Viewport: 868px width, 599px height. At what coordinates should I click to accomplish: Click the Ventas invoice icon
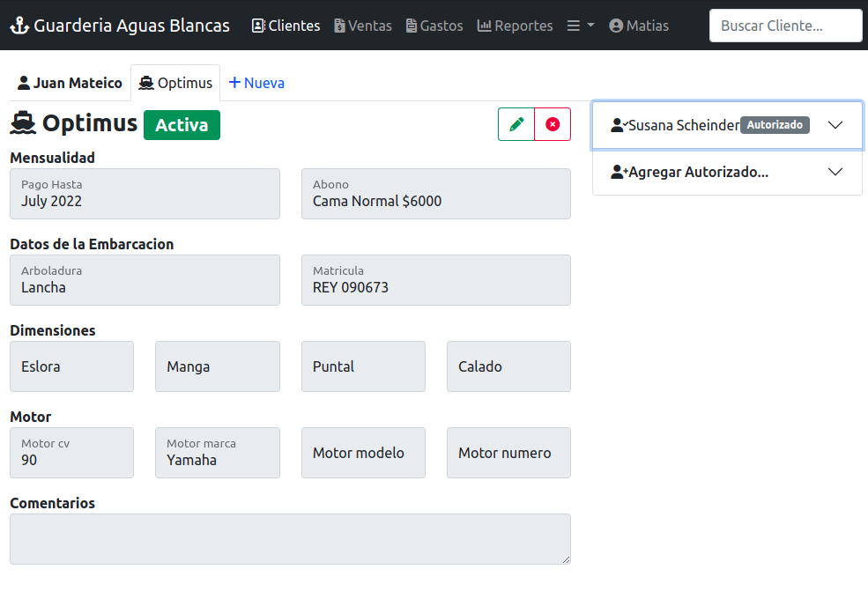pos(339,26)
